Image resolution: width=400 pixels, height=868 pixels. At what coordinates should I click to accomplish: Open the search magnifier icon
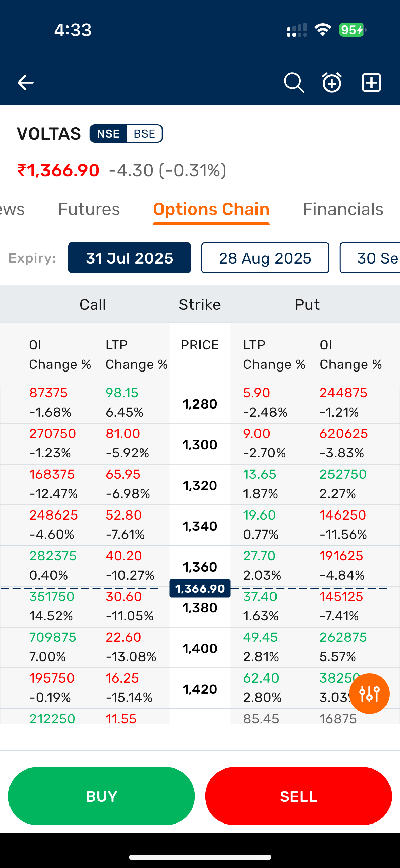[294, 83]
